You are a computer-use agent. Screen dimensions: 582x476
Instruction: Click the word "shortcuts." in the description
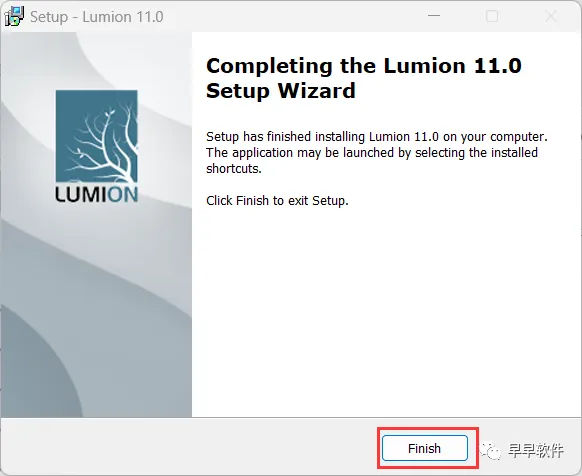click(234, 169)
